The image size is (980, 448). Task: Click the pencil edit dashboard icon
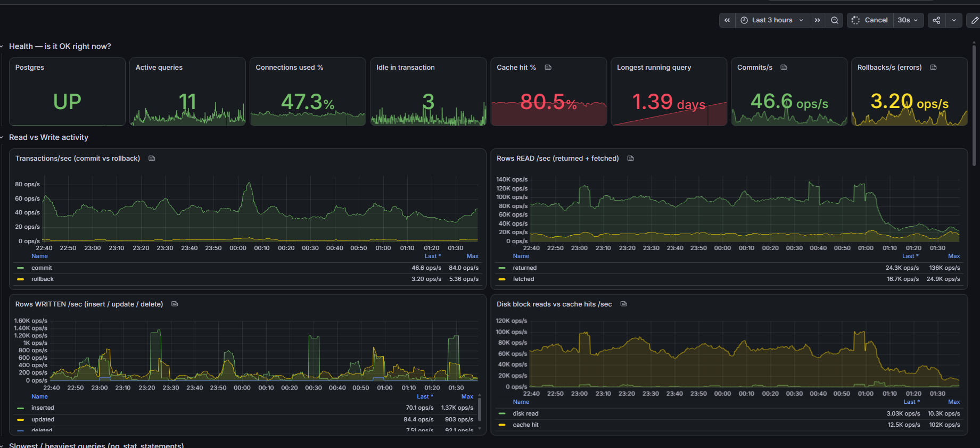click(x=974, y=20)
